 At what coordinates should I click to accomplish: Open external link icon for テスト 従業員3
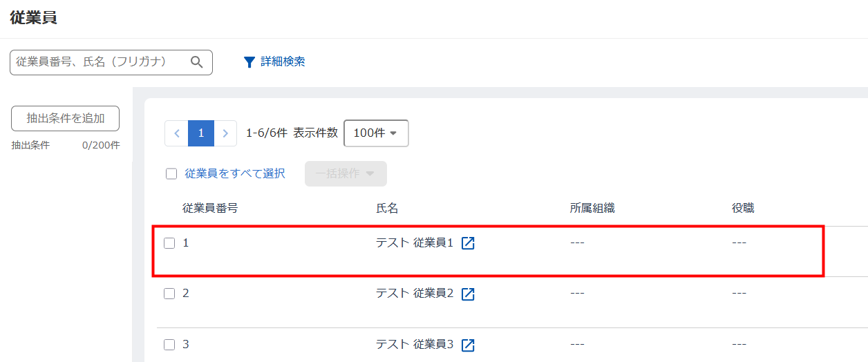468,345
